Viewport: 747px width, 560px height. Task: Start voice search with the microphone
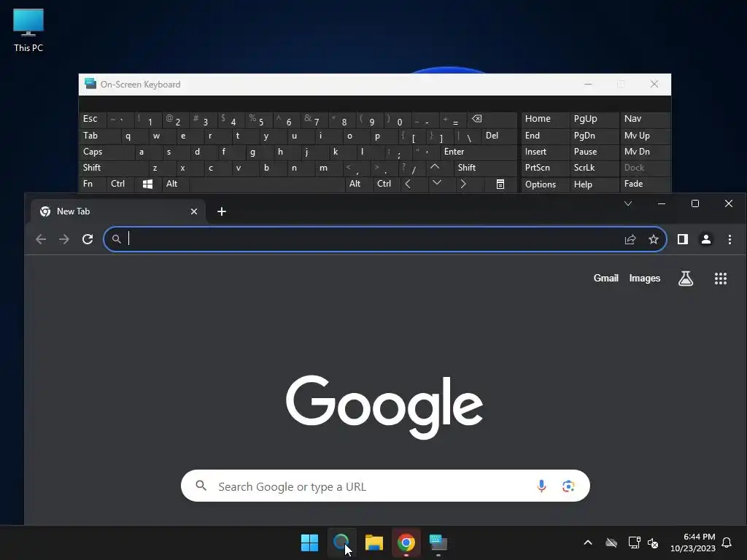pyautogui.click(x=541, y=486)
